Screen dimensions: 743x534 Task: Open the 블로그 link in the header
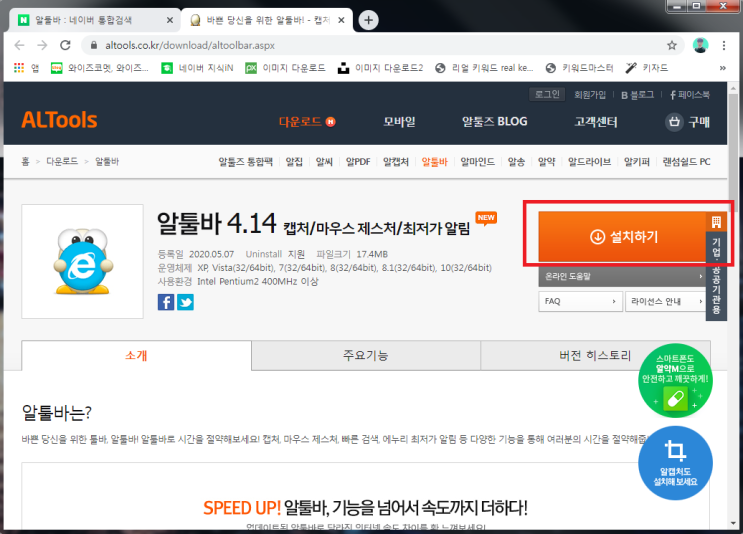point(637,95)
